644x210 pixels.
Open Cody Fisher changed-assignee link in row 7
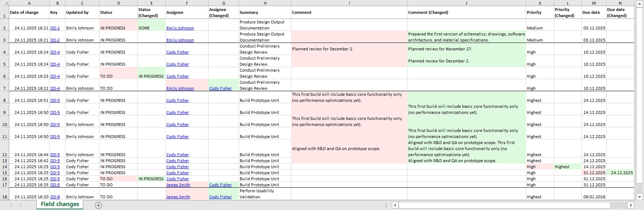coord(221,88)
